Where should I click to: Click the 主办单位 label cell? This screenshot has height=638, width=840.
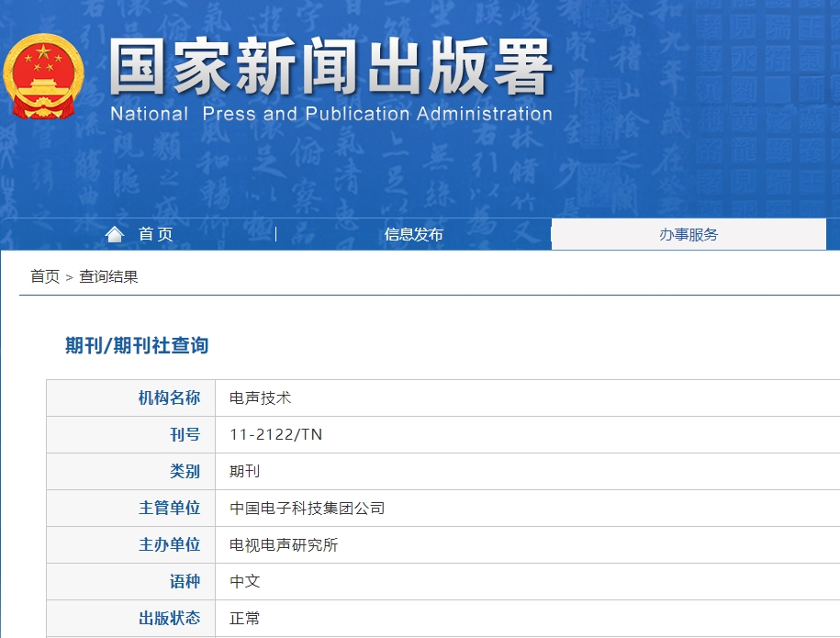pyautogui.click(x=130, y=544)
